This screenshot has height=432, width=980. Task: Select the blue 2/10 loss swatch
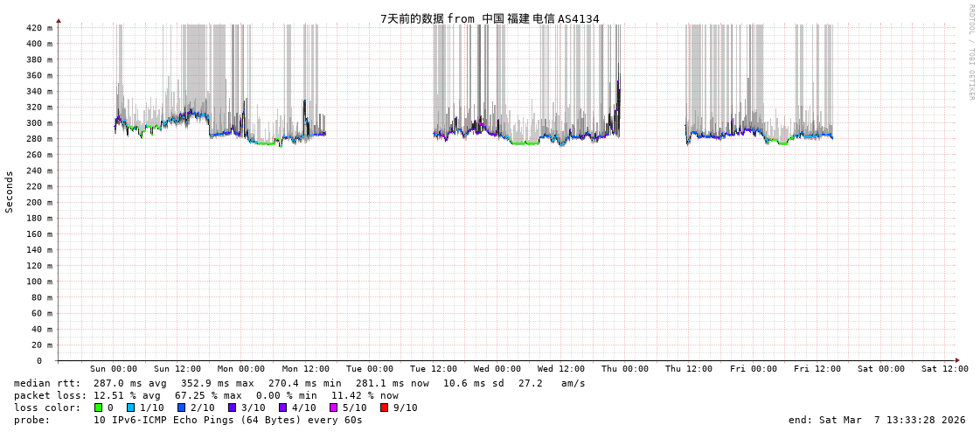(181, 408)
